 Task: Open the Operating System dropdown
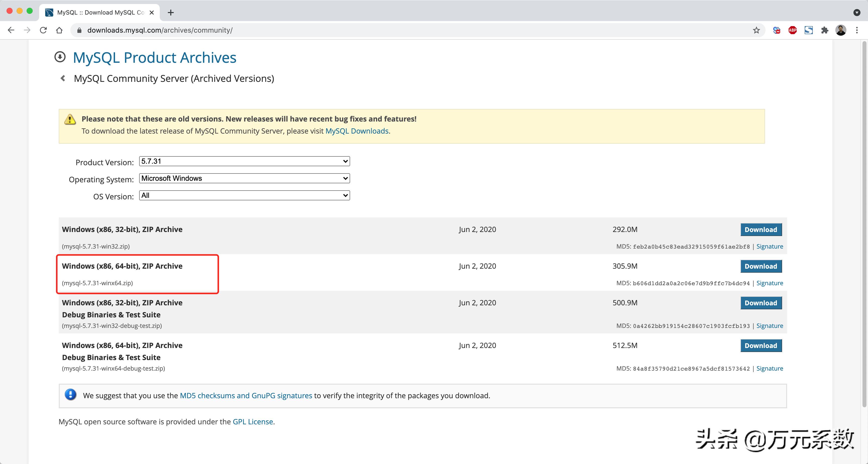pos(244,178)
